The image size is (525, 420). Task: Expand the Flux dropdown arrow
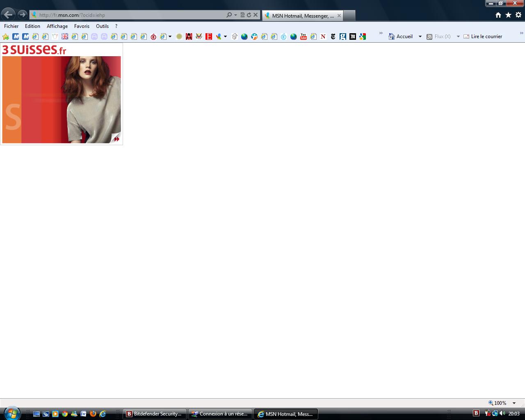tap(458, 37)
